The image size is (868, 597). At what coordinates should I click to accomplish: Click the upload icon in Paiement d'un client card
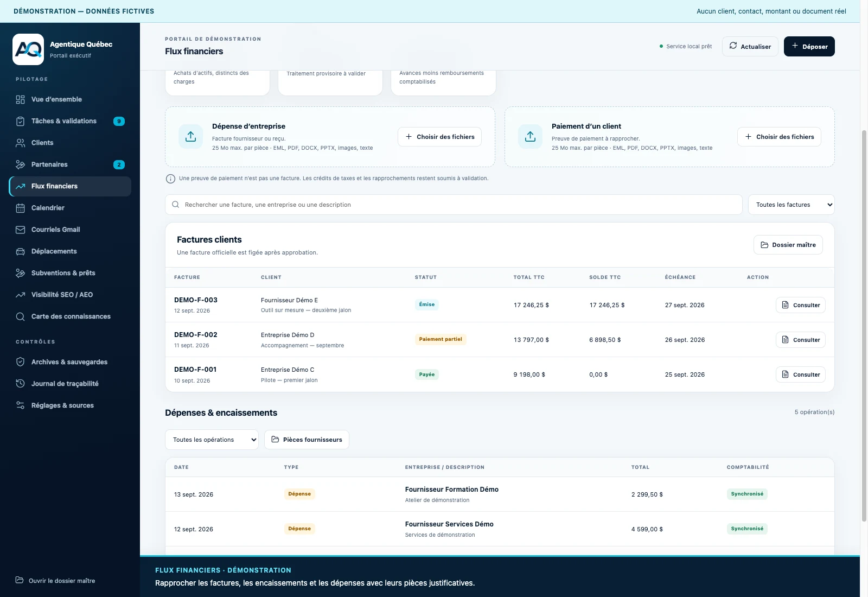[530, 136]
